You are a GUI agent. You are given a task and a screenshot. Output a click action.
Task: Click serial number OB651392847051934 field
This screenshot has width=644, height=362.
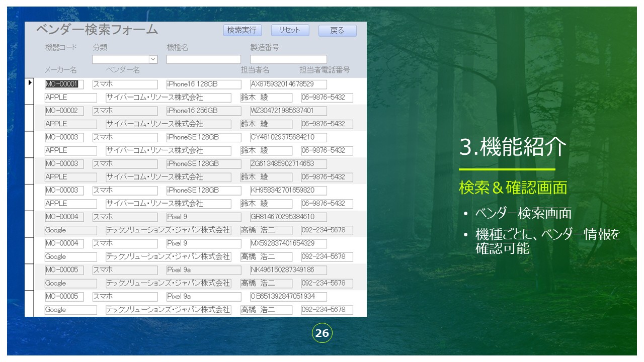(x=288, y=297)
